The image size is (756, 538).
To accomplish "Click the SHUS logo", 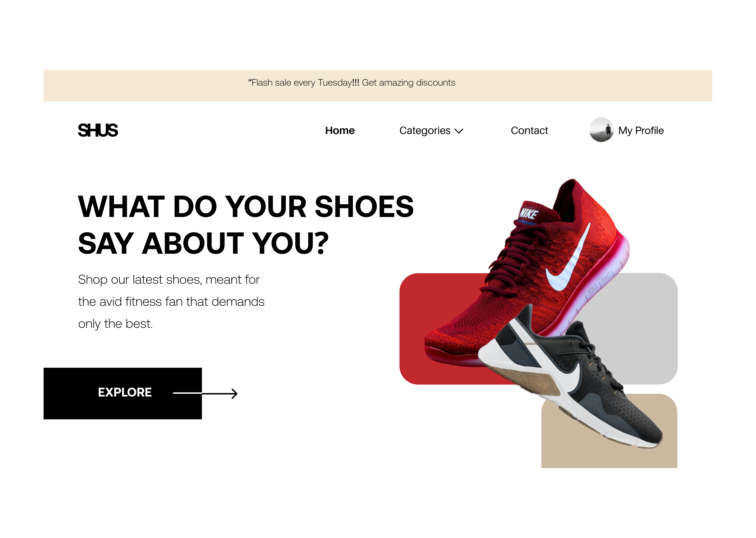I will pyautogui.click(x=98, y=130).
